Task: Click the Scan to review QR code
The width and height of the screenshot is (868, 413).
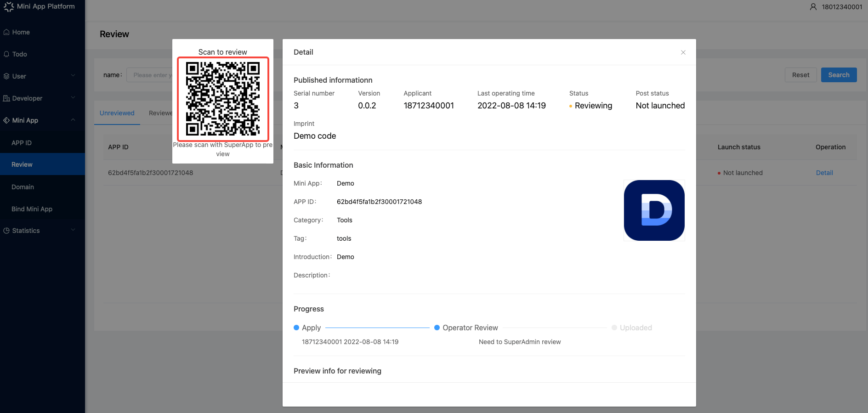Action: coord(223,99)
